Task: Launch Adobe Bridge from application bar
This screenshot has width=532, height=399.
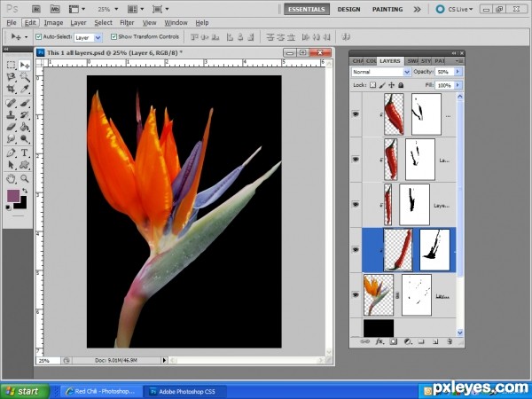Action: [37, 9]
